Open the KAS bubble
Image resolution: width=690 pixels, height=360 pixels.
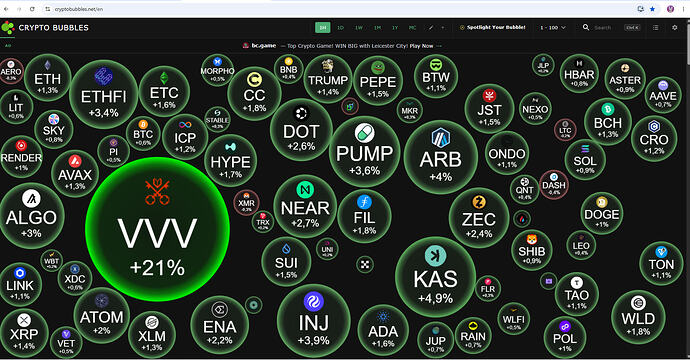[435, 277]
